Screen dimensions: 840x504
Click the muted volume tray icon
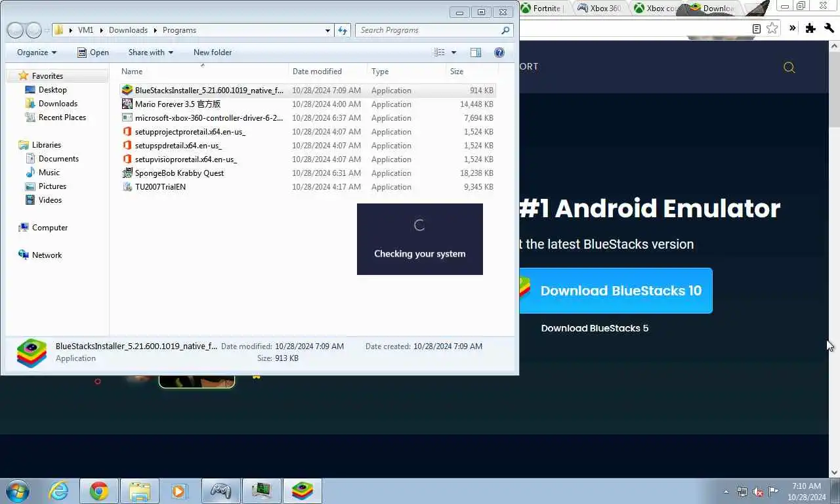tap(758, 492)
